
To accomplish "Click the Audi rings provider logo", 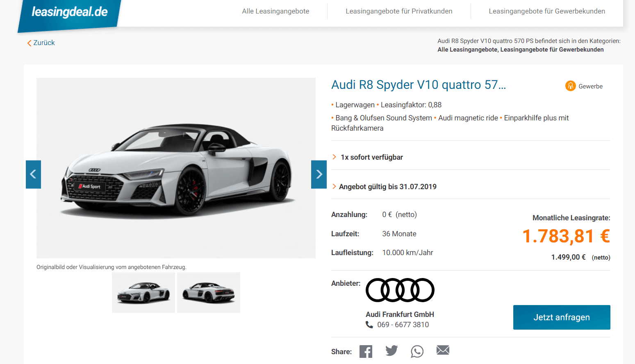I will tap(400, 290).
